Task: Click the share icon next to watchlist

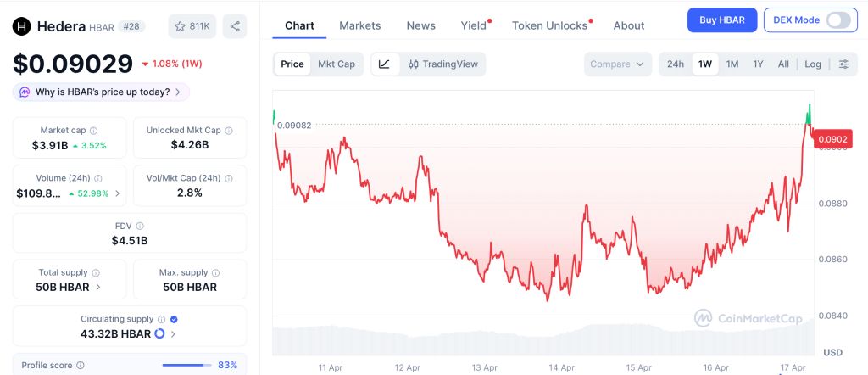Action: coord(235,26)
